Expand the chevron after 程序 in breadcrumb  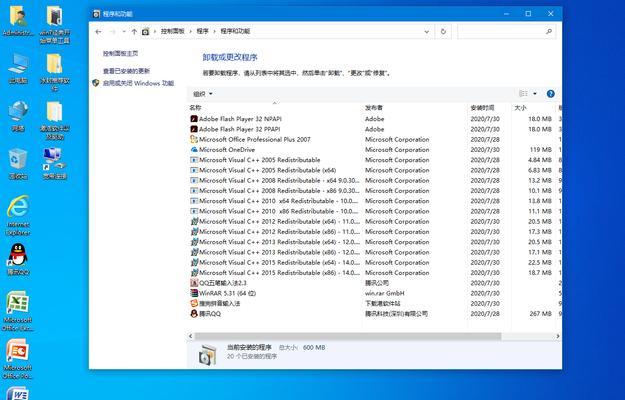pos(214,31)
